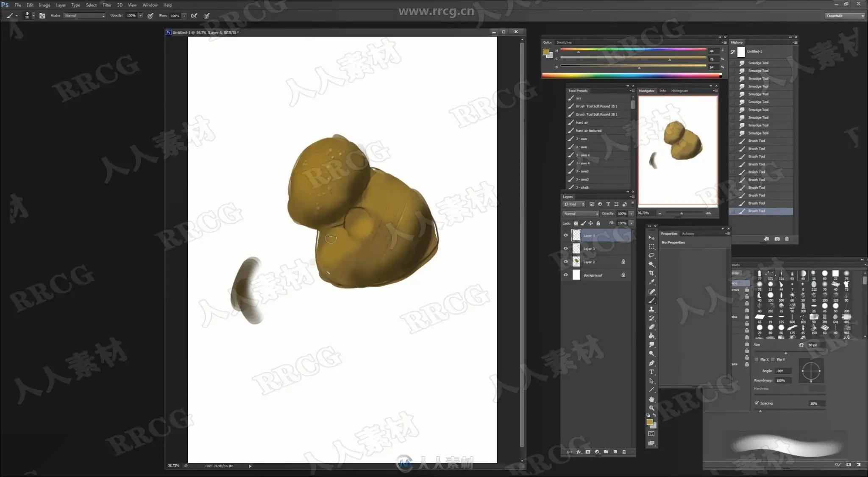Select 'hard air textured' tool preset
868x477 pixels.
pyautogui.click(x=588, y=130)
